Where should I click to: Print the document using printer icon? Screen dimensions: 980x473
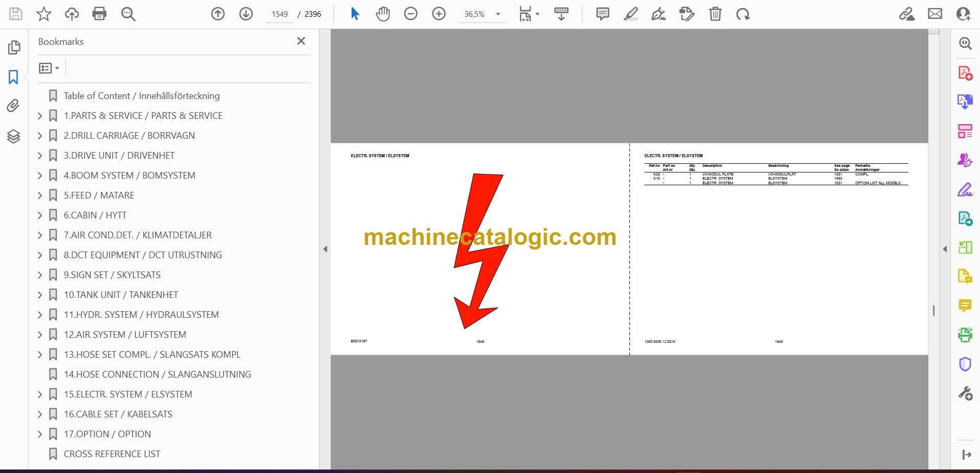[x=100, y=14]
